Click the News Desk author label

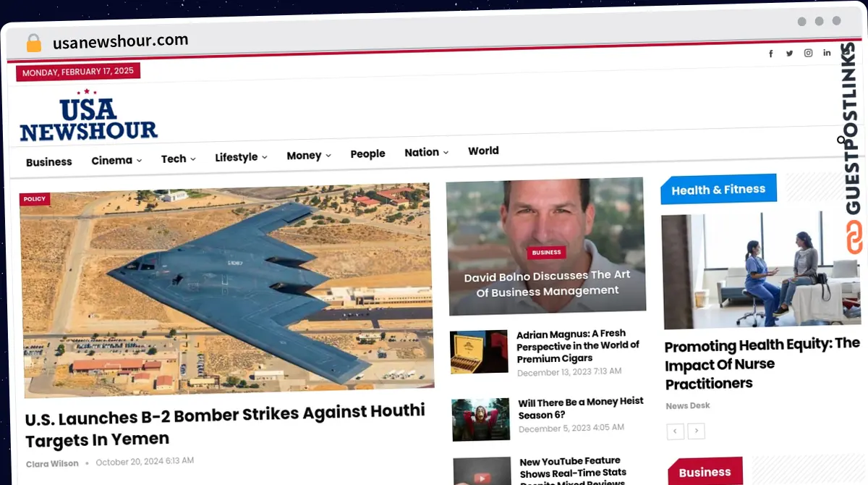click(688, 405)
